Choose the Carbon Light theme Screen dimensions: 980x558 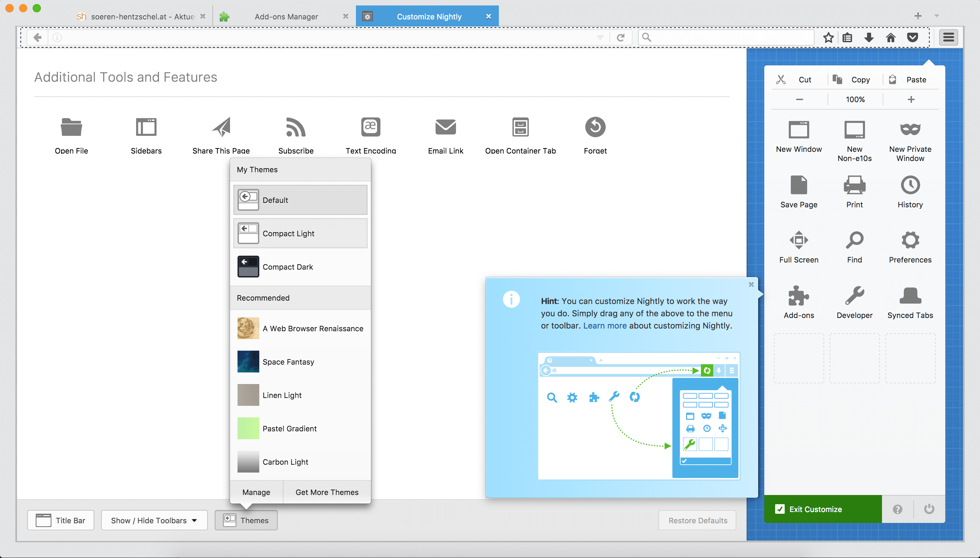coord(300,462)
